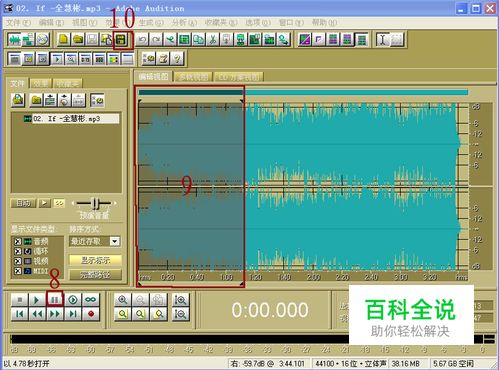Viewport: 499px width, 370px height.
Task: Enable Loop play with infinity icon
Action: pyautogui.click(x=91, y=300)
